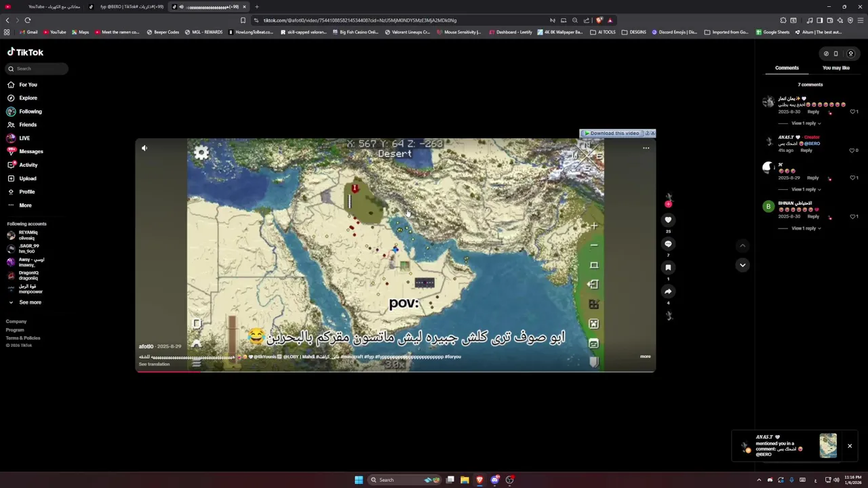868x488 pixels.
Task: Open the Explore page
Action: (x=22, y=98)
